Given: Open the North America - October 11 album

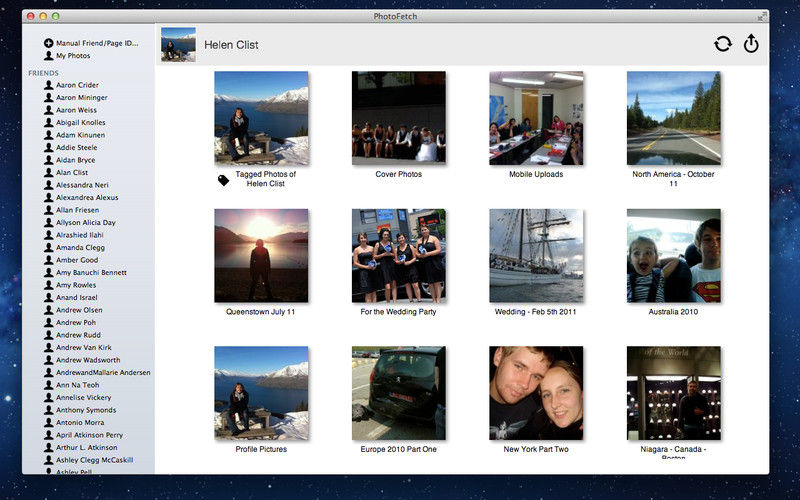Looking at the screenshot, I should coord(673,118).
